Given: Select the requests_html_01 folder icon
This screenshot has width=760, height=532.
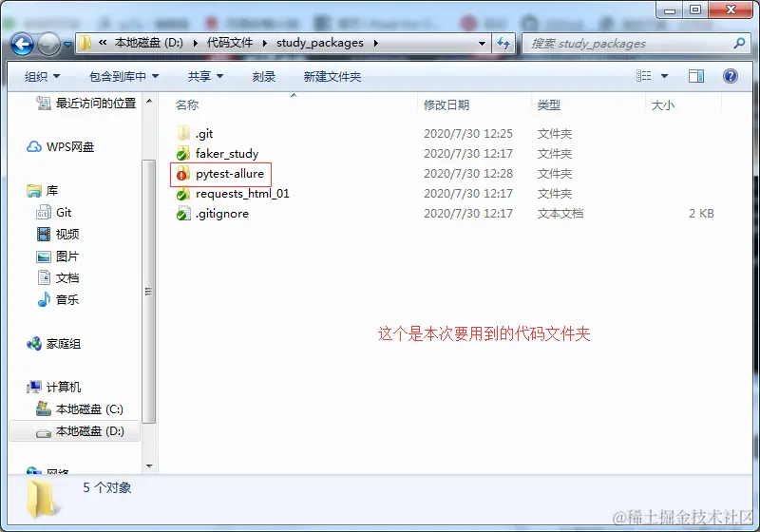Looking at the screenshot, I should coord(182,193).
